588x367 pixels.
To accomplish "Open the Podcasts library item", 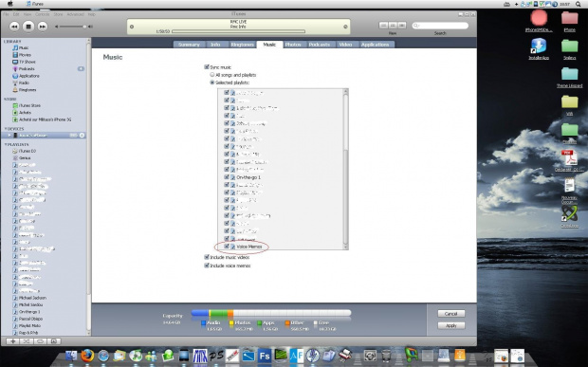I will 27,69.
